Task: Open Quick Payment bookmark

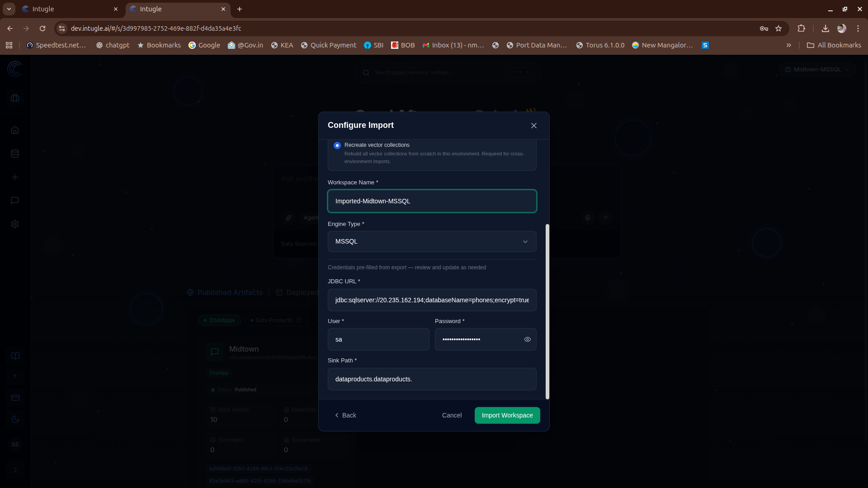Action: point(328,45)
